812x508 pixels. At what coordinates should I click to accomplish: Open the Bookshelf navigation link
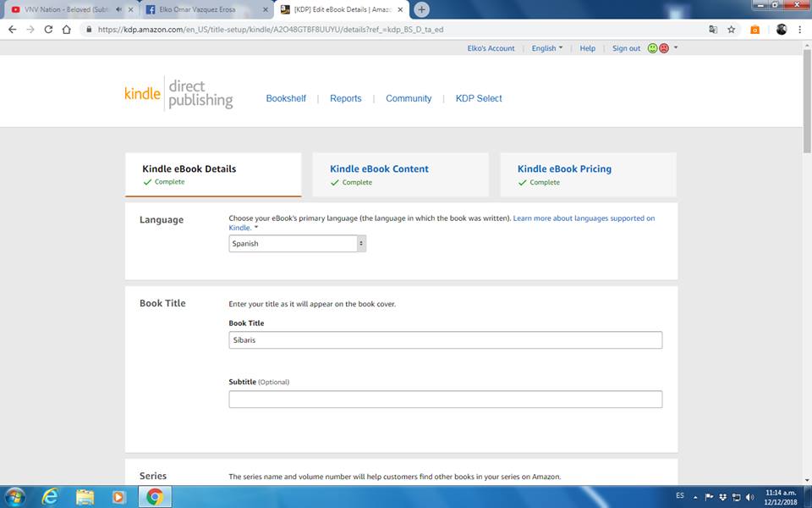click(x=286, y=98)
